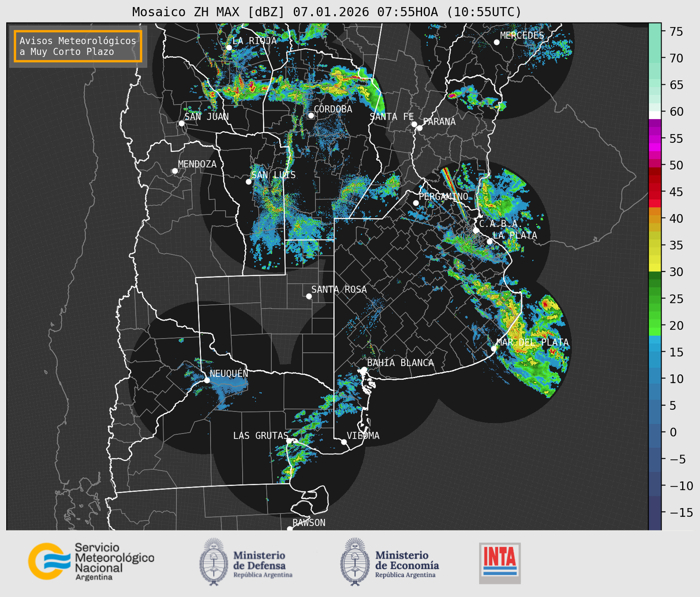Select the C.A.B.A. city marker
This screenshot has width=700, height=597.
pos(476,230)
